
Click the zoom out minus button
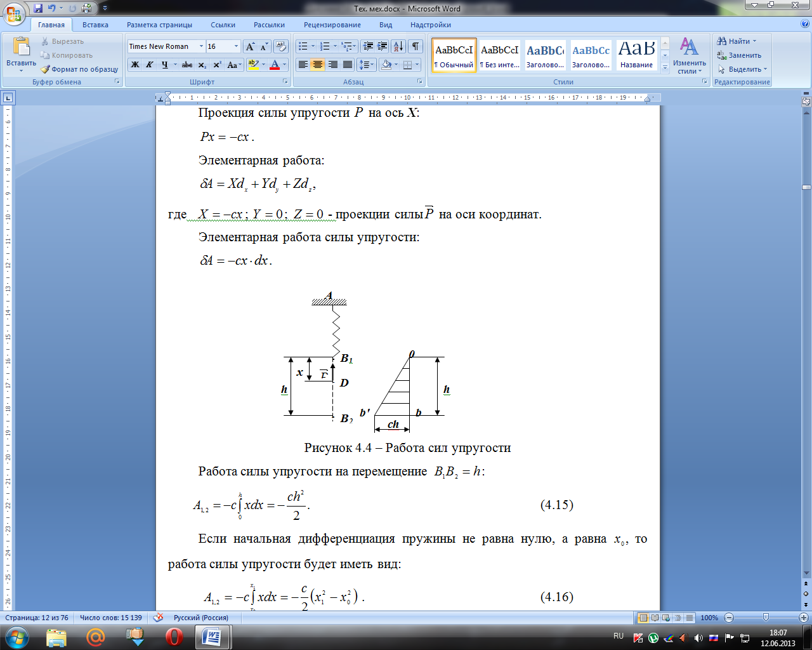coord(728,618)
